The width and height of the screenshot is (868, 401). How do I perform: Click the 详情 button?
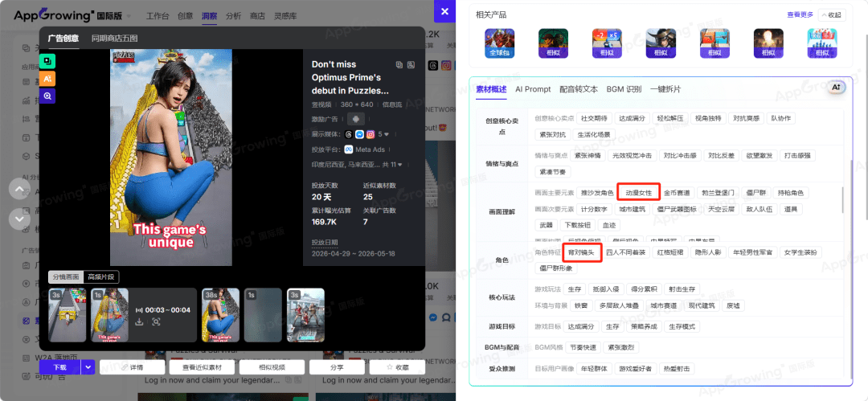point(133,366)
